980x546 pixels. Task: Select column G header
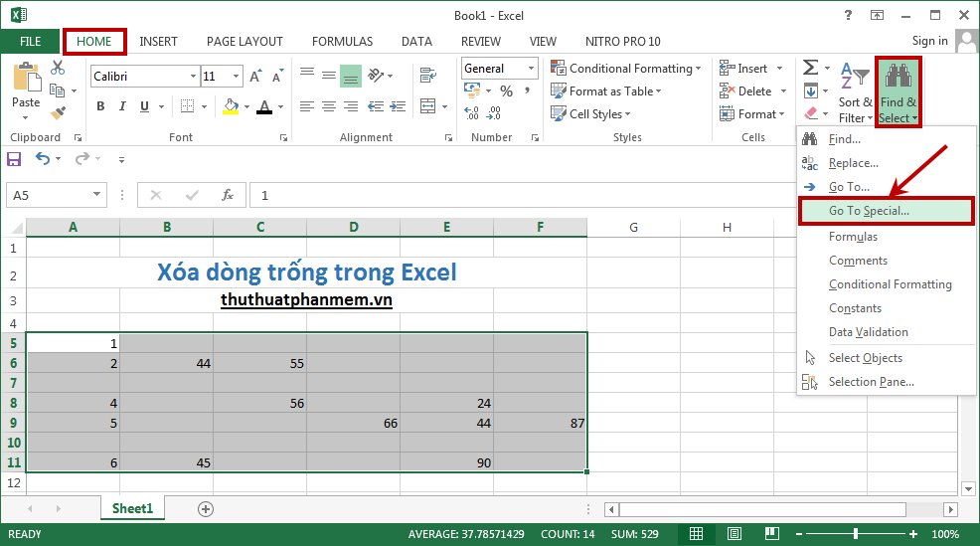[x=633, y=228]
